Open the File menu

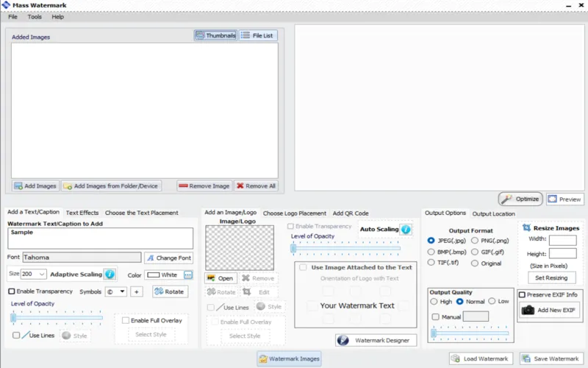pyautogui.click(x=12, y=17)
